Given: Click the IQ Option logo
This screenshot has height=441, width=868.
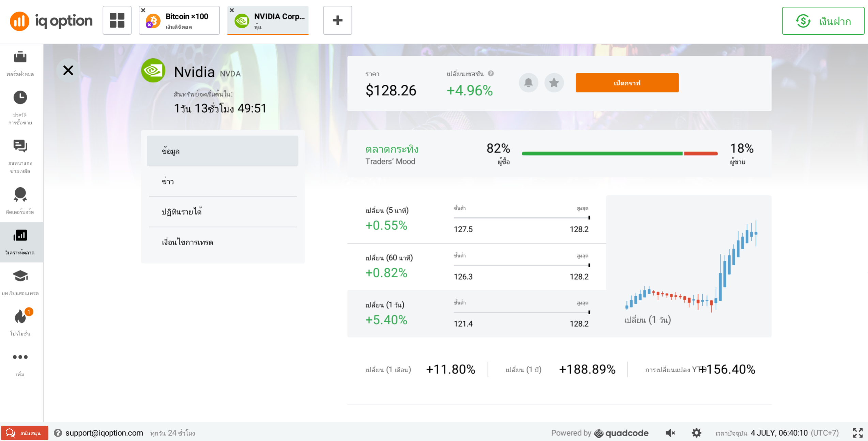Looking at the screenshot, I should tap(51, 21).
